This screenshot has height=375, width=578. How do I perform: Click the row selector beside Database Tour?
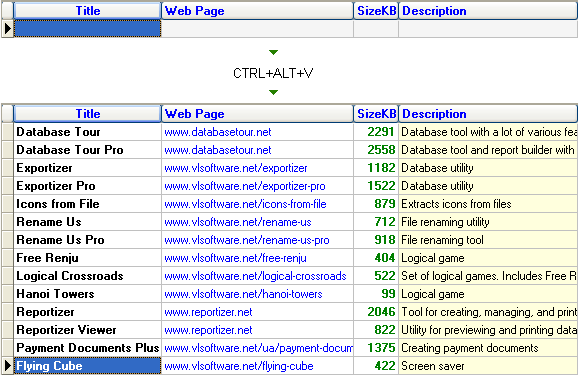7,132
